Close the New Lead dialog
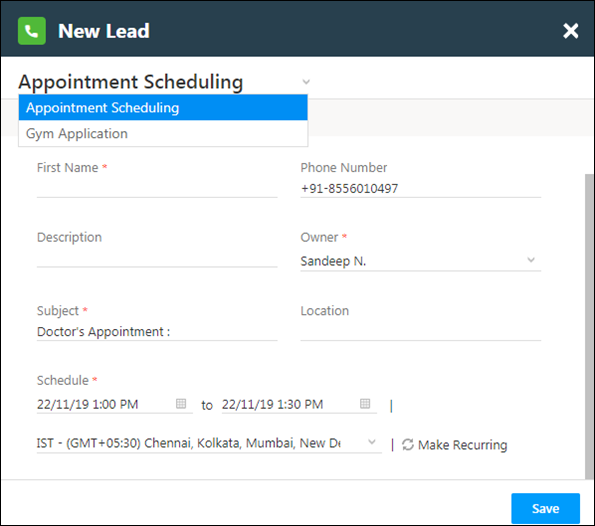595x526 pixels. click(570, 31)
